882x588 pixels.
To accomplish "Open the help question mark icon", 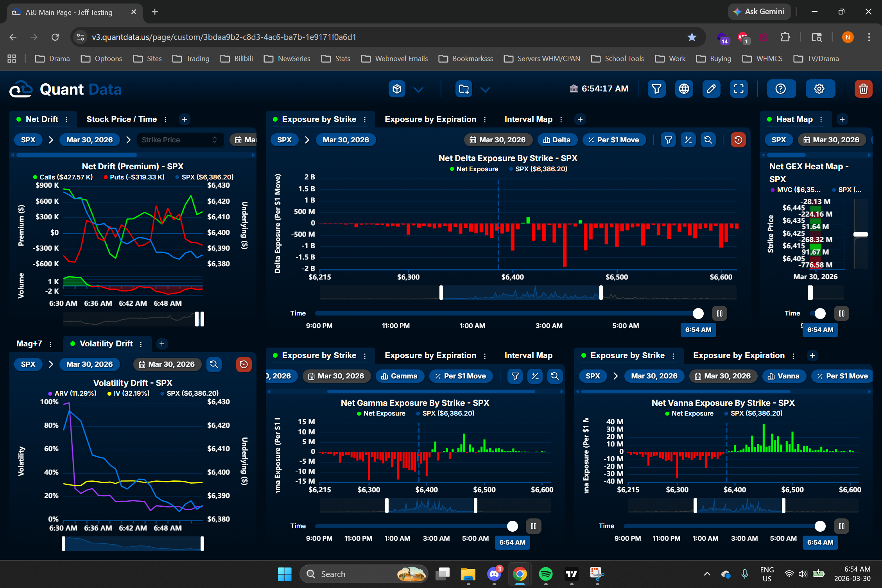I will (781, 89).
